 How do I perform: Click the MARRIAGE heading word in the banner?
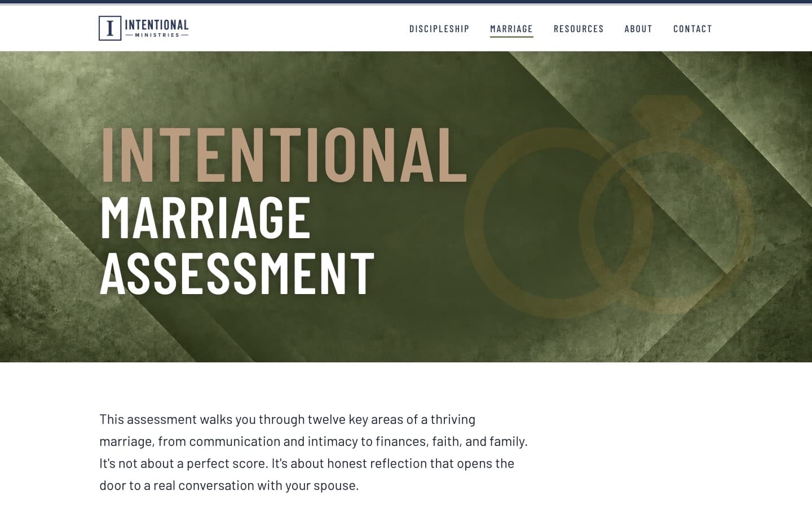[205, 217]
